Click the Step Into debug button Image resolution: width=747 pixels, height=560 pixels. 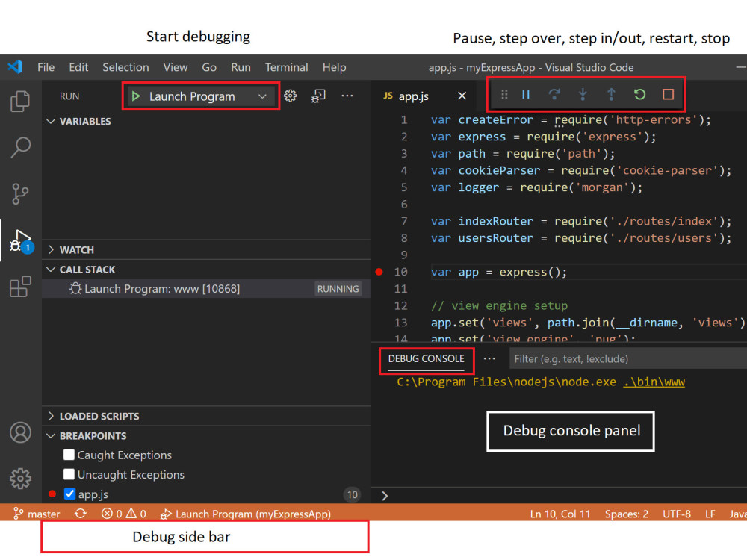pos(583,94)
